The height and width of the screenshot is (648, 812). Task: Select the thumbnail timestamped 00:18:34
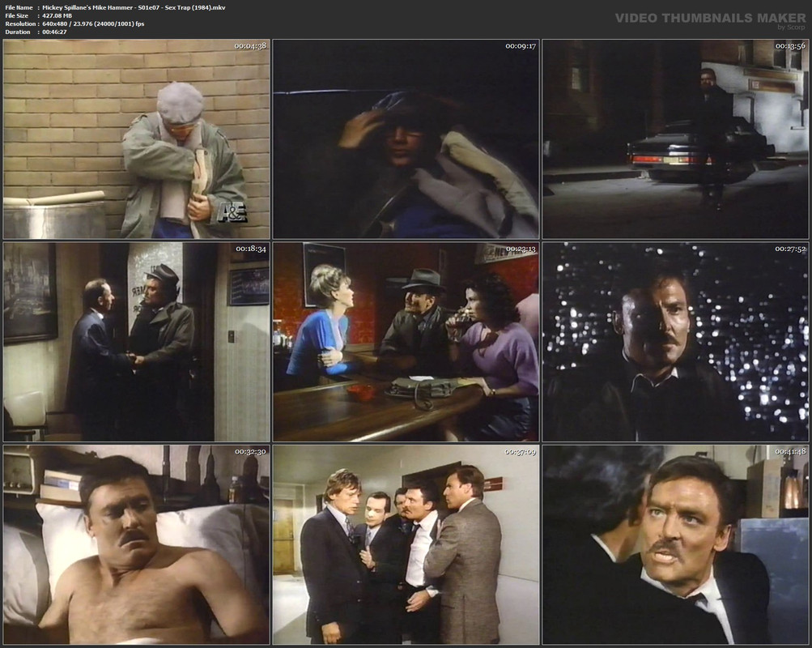click(136, 342)
